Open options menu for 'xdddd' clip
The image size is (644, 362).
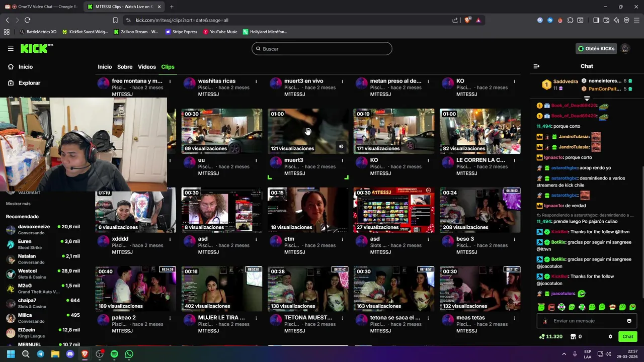(x=170, y=239)
